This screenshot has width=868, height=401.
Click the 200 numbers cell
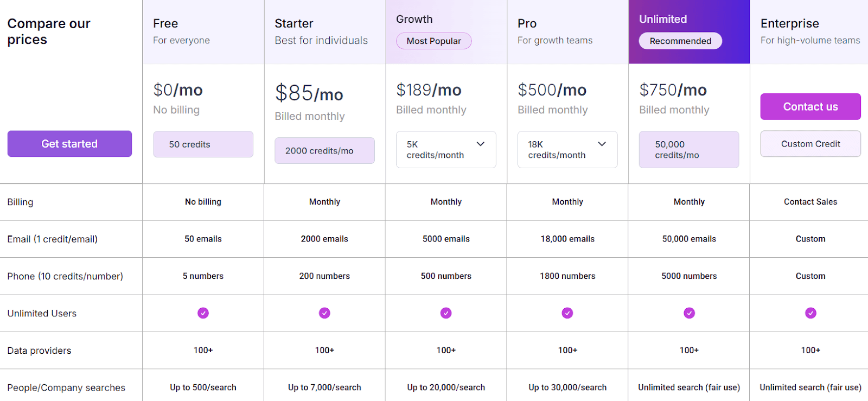coord(324,276)
